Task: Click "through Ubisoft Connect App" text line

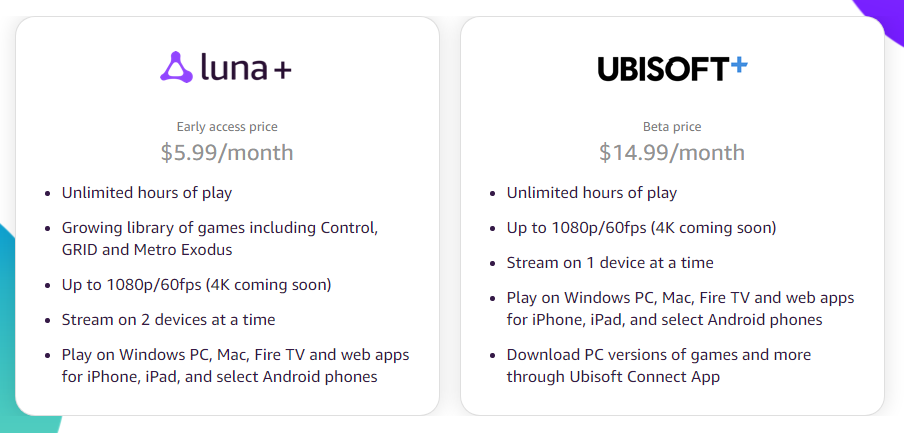Action: coord(613,377)
